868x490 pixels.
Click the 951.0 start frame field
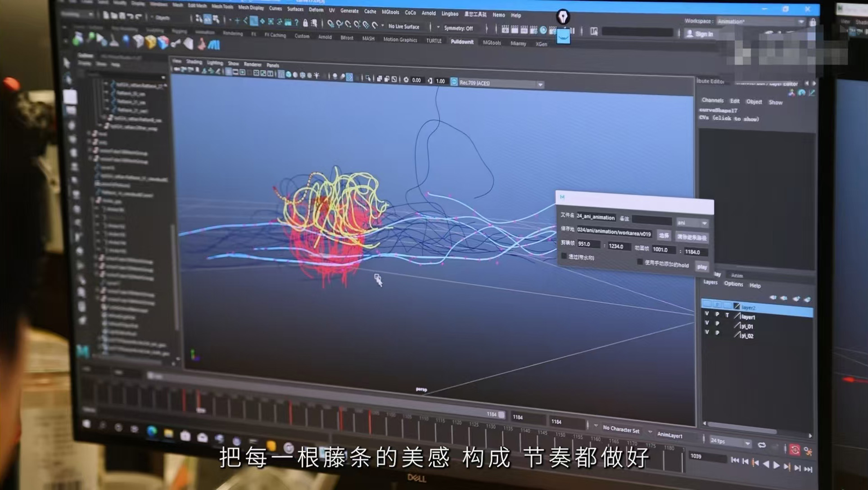(588, 244)
